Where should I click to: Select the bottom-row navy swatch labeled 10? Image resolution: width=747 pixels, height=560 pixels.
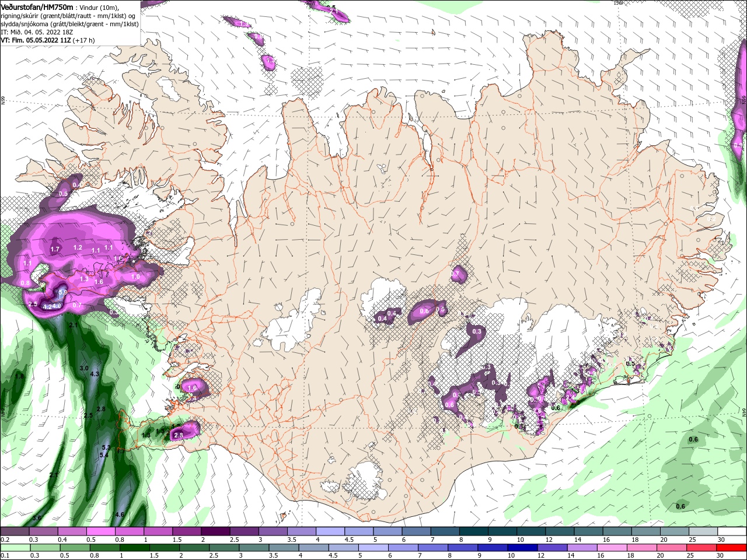(523, 548)
